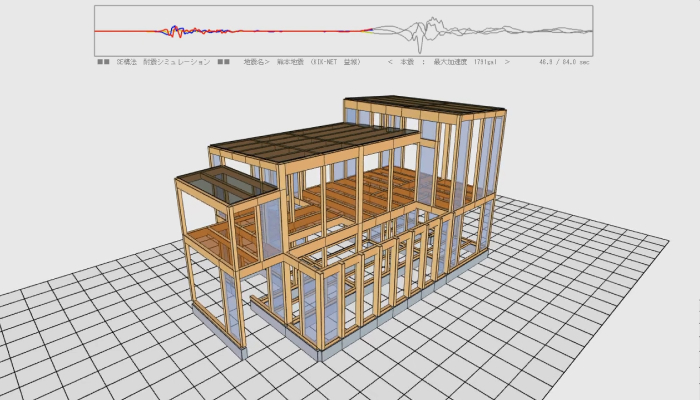Click the "<" arrow before 本震

pyautogui.click(x=390, y=62)
